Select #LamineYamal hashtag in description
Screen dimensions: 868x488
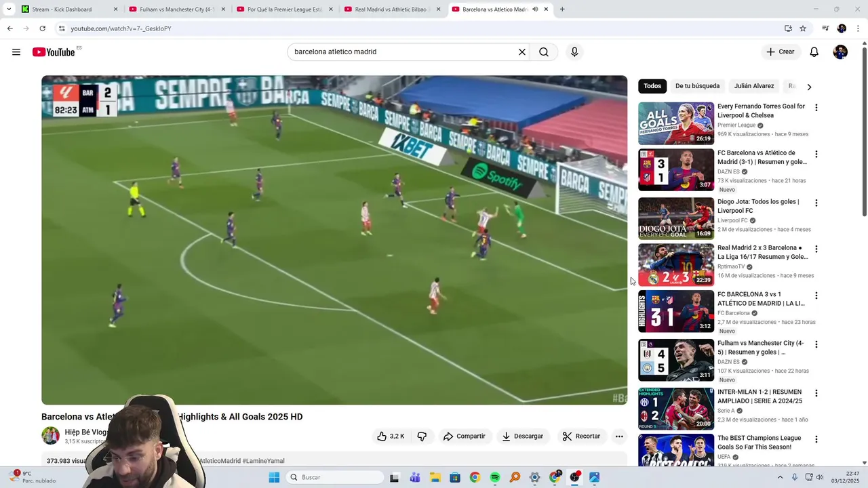click(x=263, y=461)
